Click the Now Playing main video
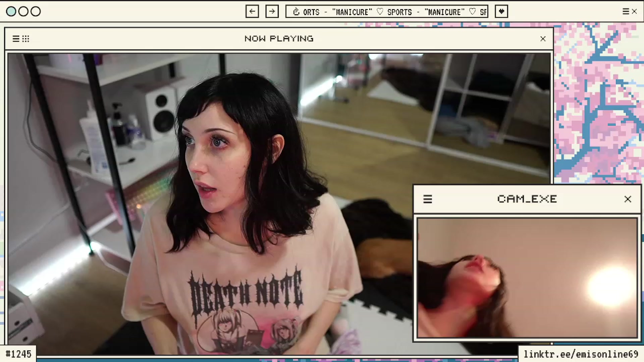This screenshot has width=644, height=362. tap(279, 204)
